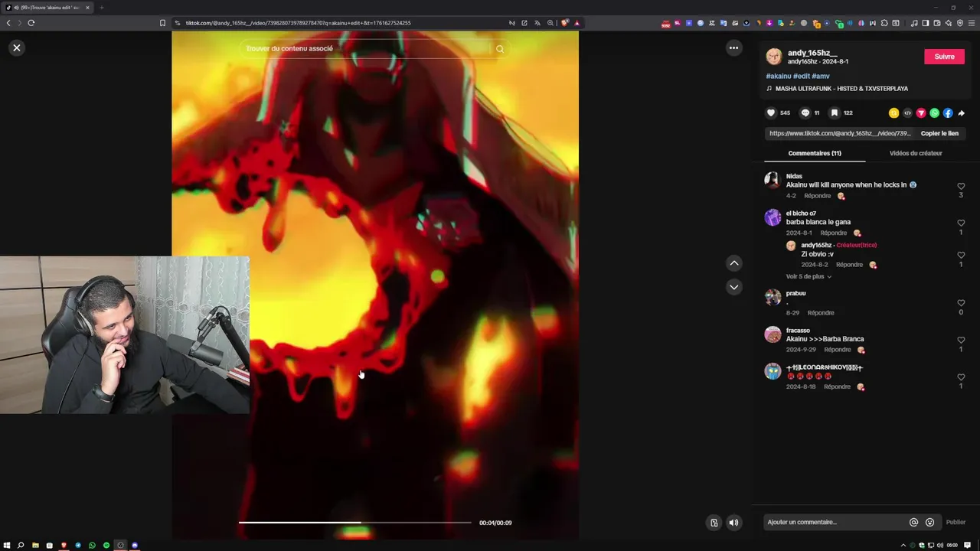
Task: Click the yellow repost icon
Action: (x=893, y=112)
